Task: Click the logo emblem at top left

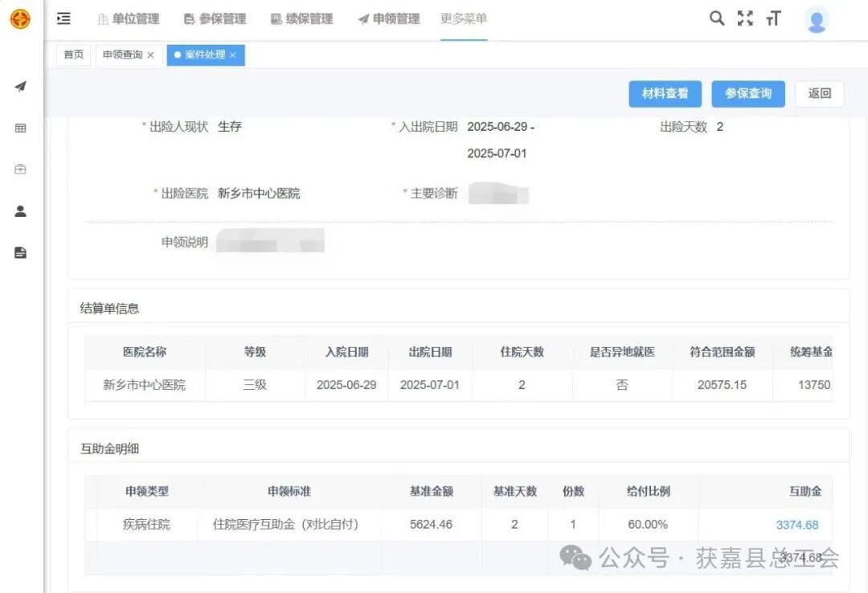Action: (x=20, y=18)
